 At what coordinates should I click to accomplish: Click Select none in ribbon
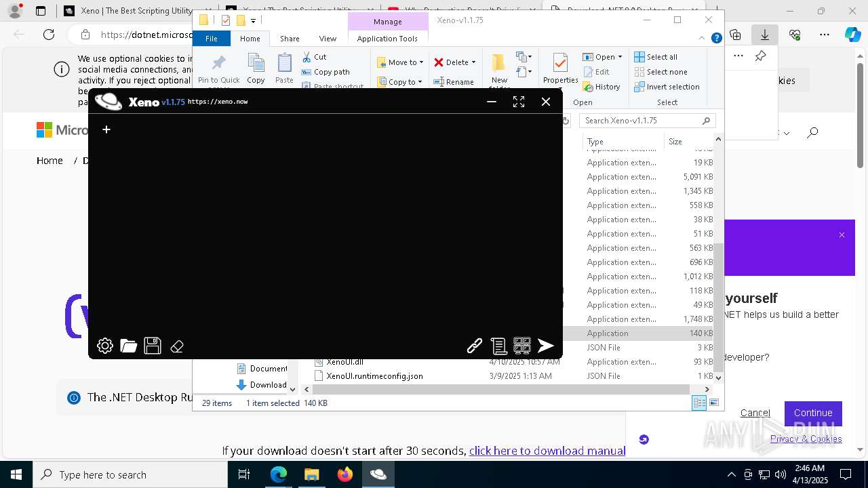tap(660, 72)
